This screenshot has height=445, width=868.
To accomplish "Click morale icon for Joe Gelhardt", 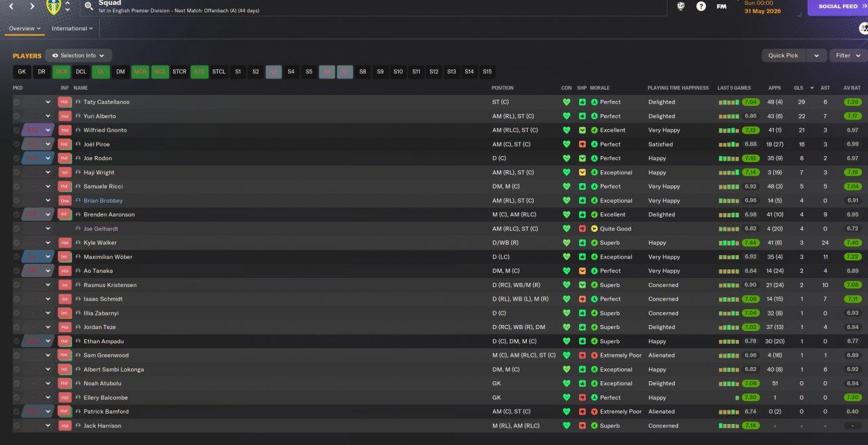I will coord(595,229).
